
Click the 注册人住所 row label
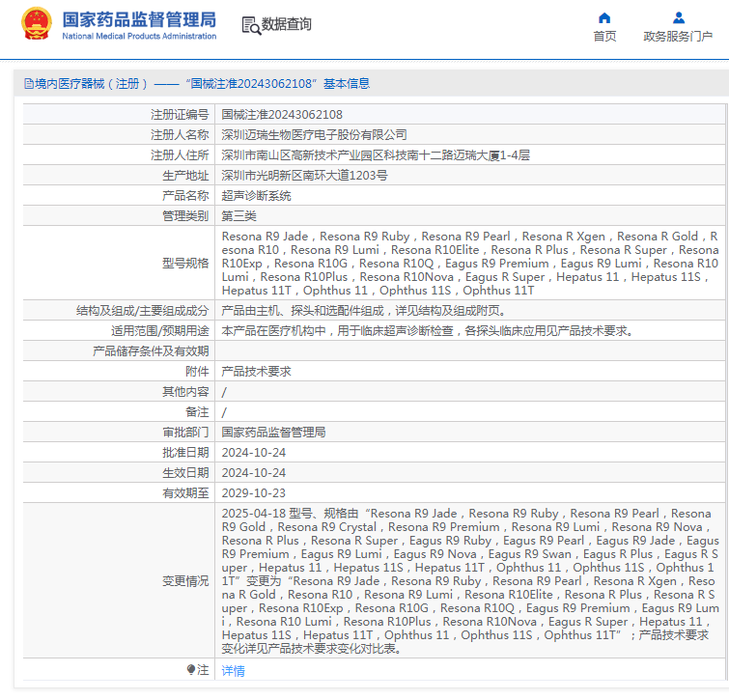pos(180,155)
